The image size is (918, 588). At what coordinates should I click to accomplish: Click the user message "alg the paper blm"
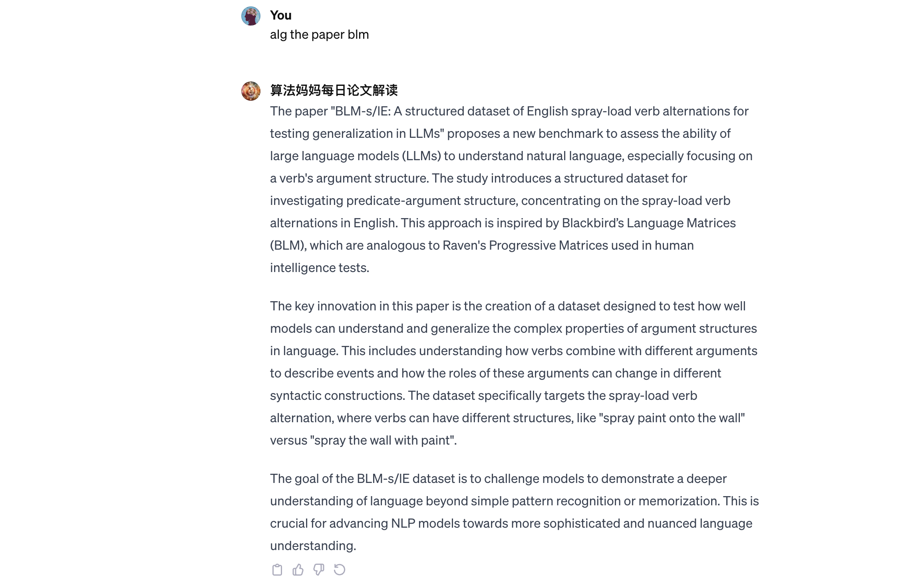click(x=319, y=35)
